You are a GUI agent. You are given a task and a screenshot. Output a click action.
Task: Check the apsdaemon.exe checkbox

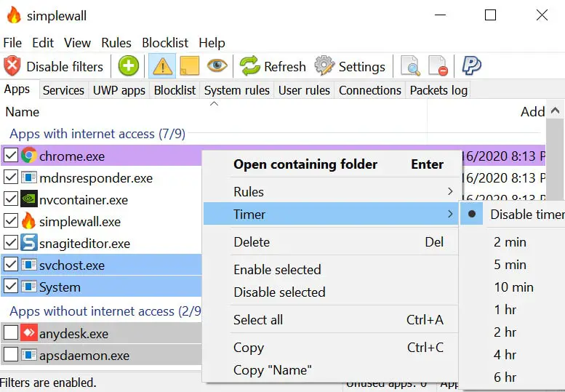pos(11,355)
